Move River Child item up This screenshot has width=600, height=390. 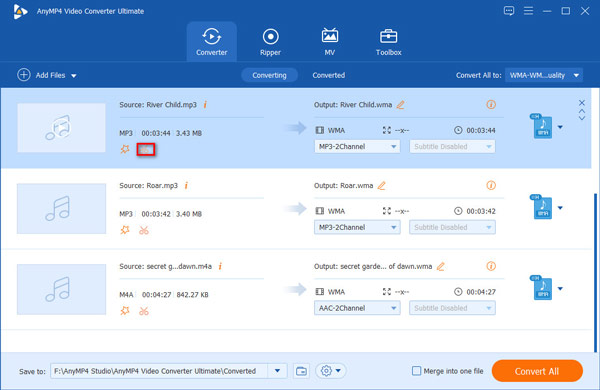point(582,111)
